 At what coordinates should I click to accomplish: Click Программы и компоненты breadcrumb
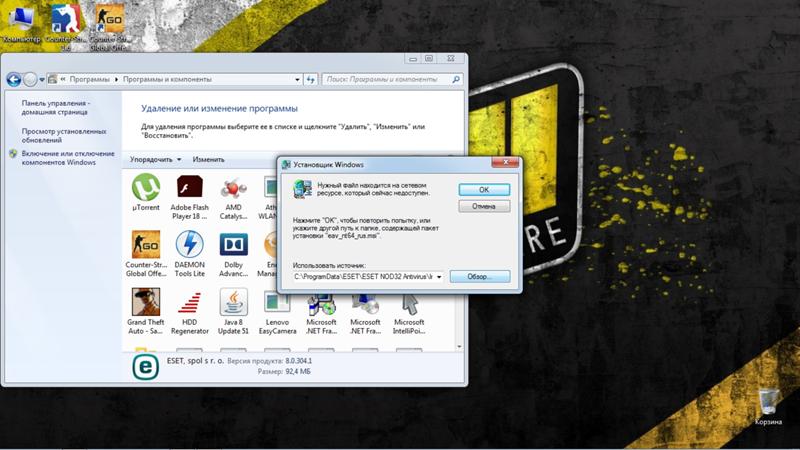[167, 79]
